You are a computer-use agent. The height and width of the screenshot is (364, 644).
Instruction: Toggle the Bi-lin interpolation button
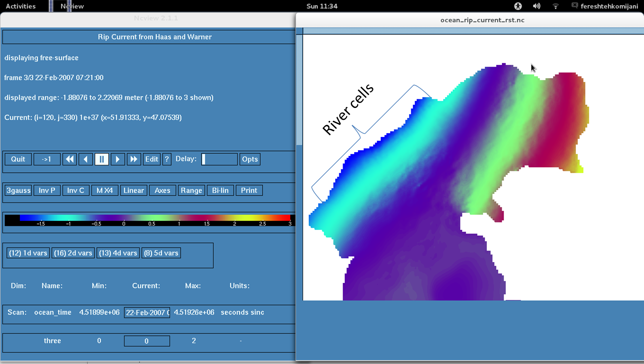[x=220, y=190]
